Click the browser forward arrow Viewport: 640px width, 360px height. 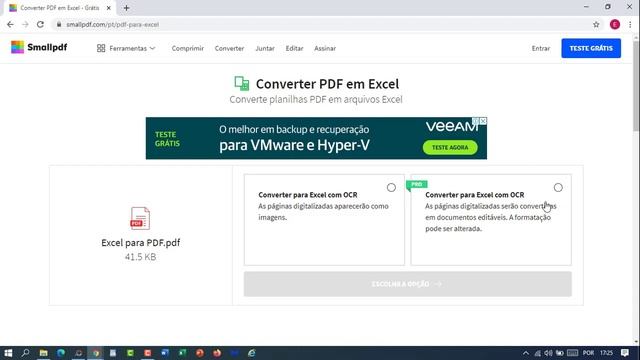[x=25, y=24]
